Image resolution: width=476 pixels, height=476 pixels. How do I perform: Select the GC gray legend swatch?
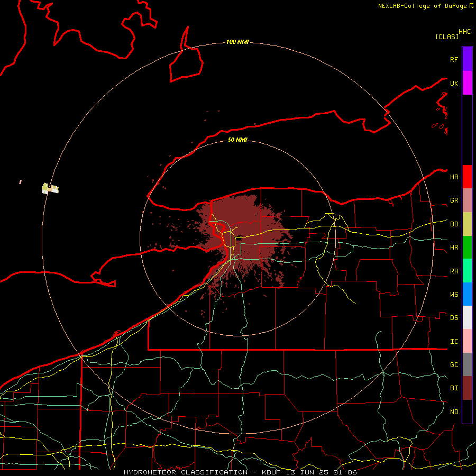[x=467, y=364]
